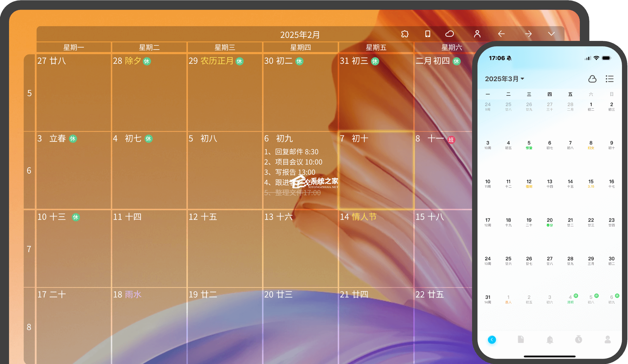Open cloud sync icon in desktop calendar toolbar
628x364 pixels.
449,34
